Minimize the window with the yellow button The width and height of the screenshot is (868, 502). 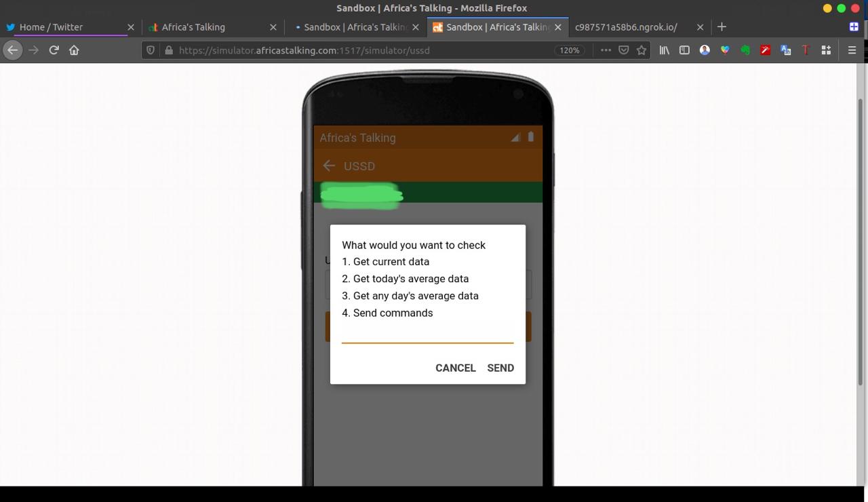tap(827, 8)
